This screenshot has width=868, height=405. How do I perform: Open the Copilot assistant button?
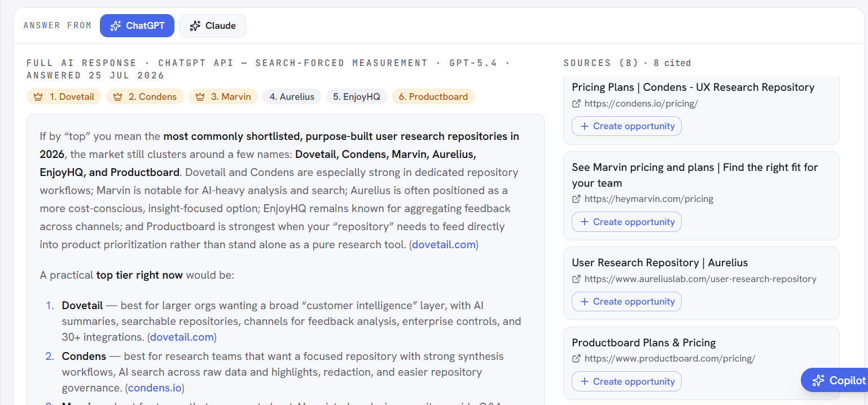[835, 380]
